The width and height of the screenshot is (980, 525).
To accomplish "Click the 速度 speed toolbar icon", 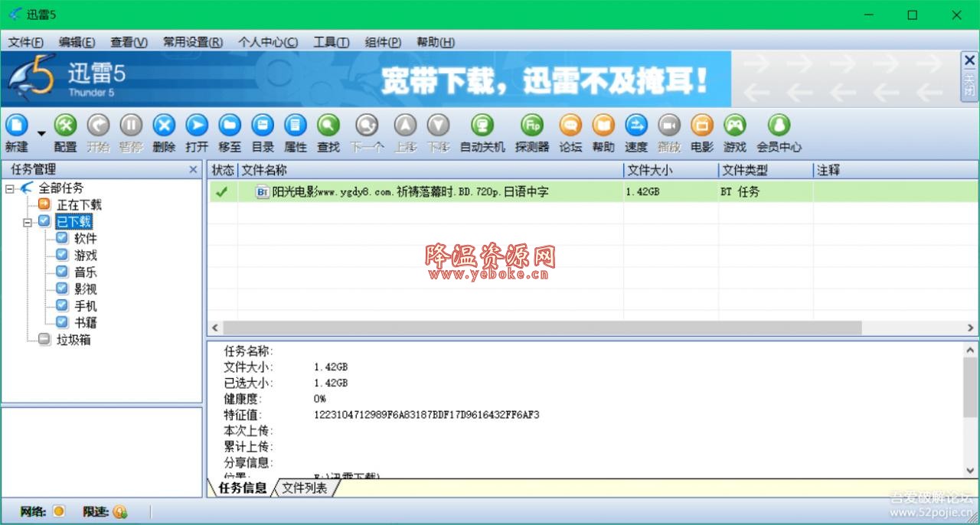I will [x=636, y=125].
